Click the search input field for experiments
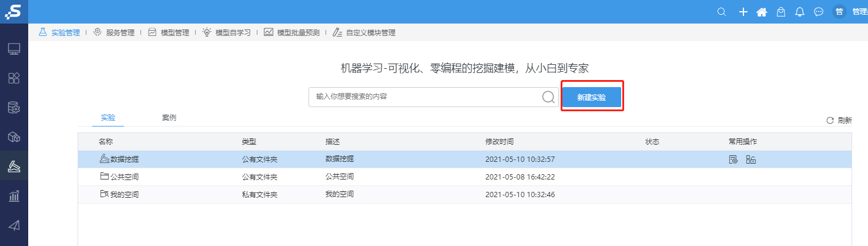 pos(425,97)
